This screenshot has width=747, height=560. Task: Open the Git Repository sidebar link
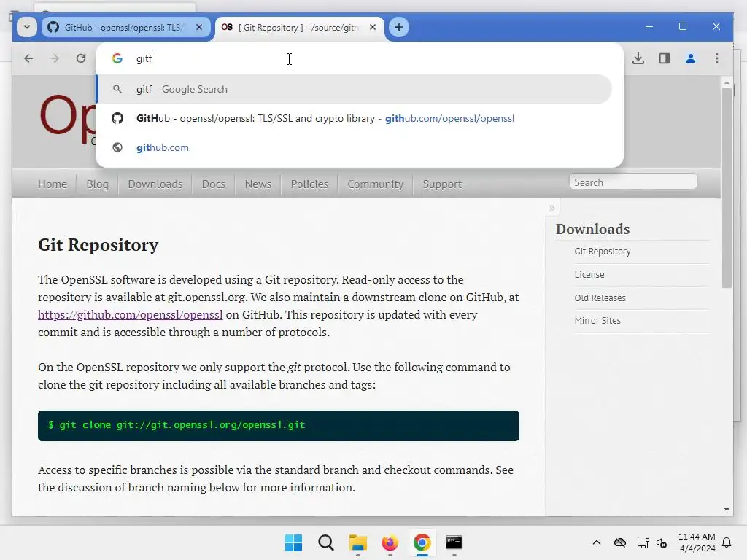click(602, 252)
